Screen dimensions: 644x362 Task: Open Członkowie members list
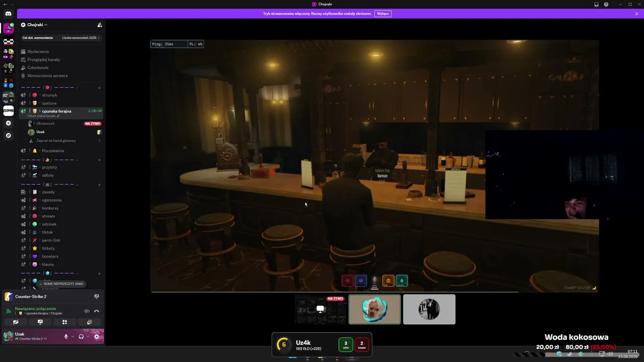61,67
